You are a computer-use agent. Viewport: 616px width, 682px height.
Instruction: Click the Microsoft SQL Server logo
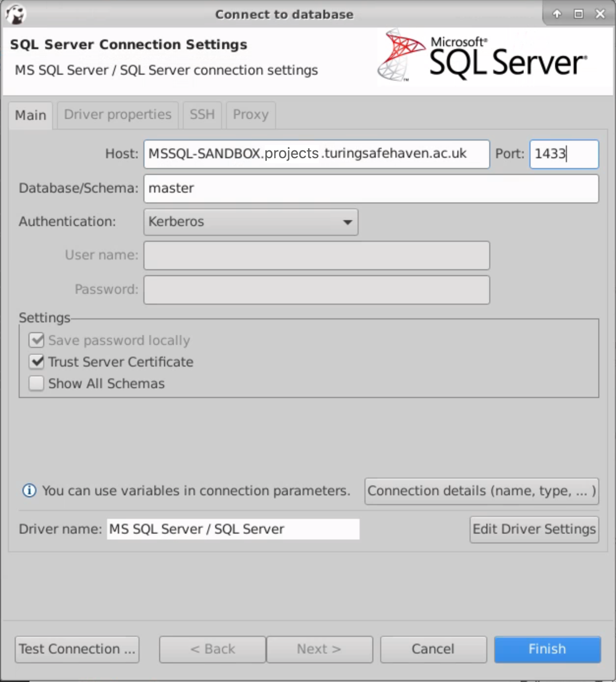click(x=483, y=56)
